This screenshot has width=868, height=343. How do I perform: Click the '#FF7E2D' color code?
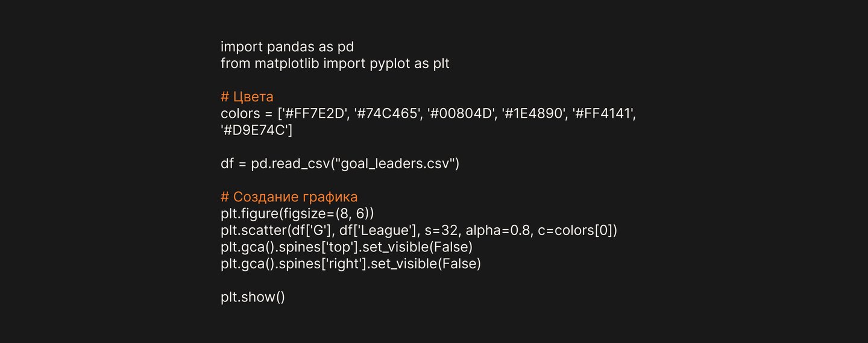pos(320,113)
